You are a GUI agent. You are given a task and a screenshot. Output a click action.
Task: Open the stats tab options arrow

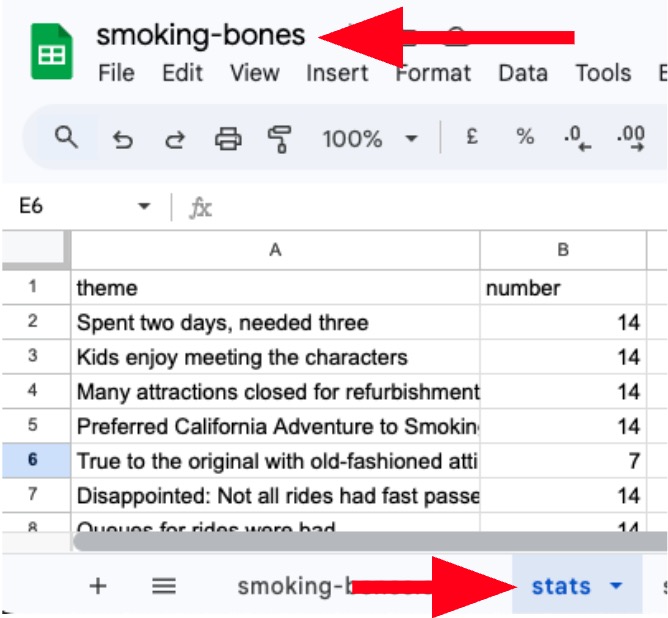tap(617, 587)
